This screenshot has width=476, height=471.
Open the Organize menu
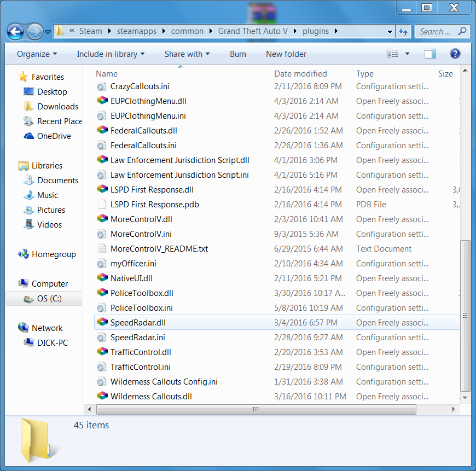point(37,54)
